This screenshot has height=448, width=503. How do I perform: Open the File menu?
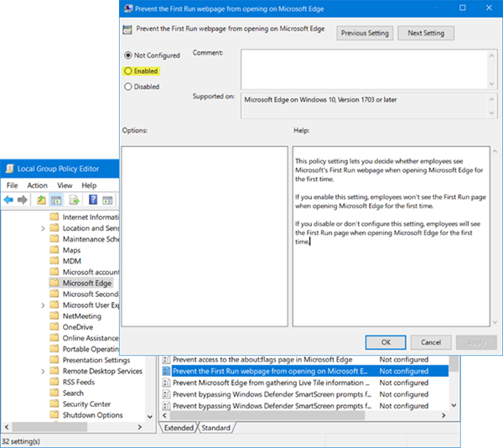[13, 185]
